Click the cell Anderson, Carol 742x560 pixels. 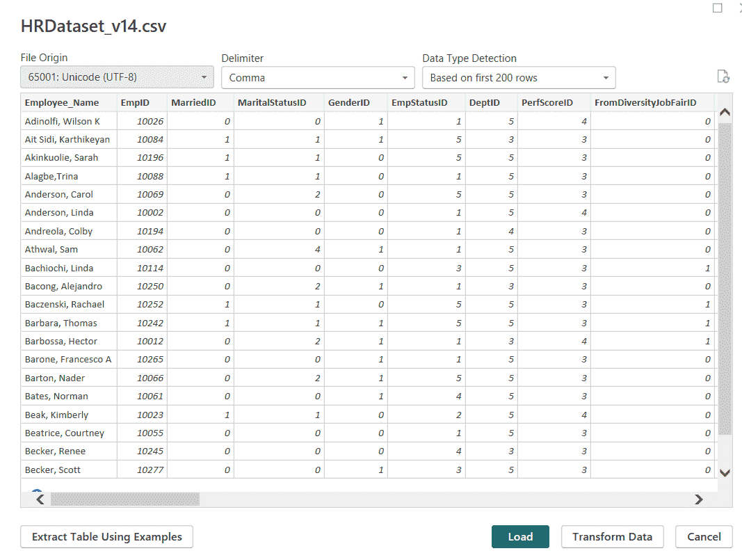[x=69, y=195]
